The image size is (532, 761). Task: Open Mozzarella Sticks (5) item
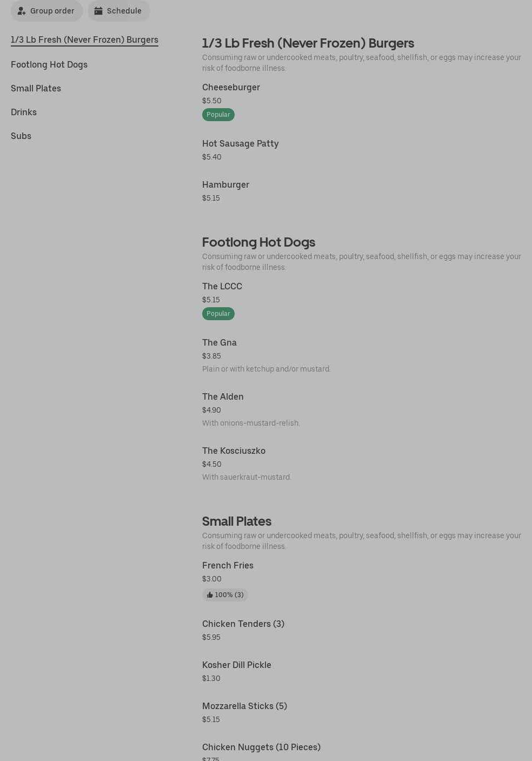pos(244,706)
